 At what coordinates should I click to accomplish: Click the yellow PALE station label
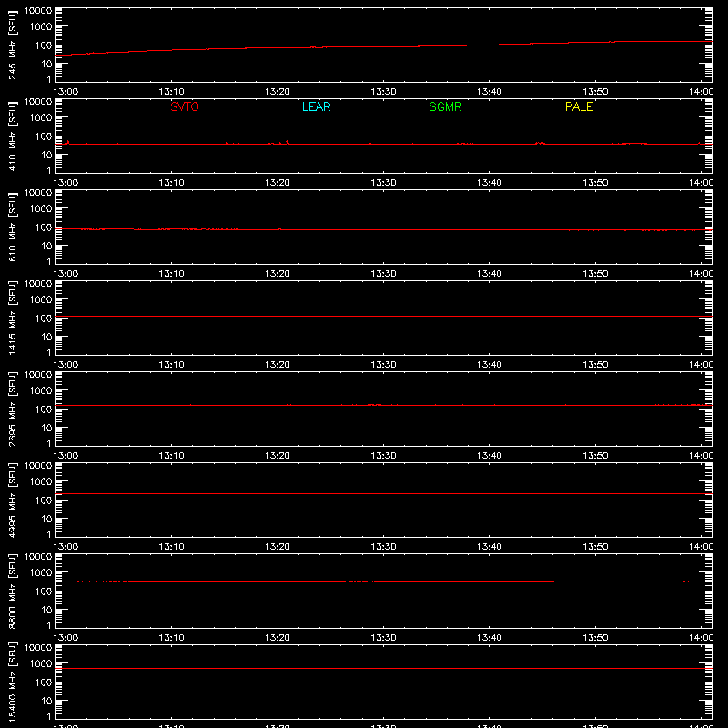click(579, 106)
